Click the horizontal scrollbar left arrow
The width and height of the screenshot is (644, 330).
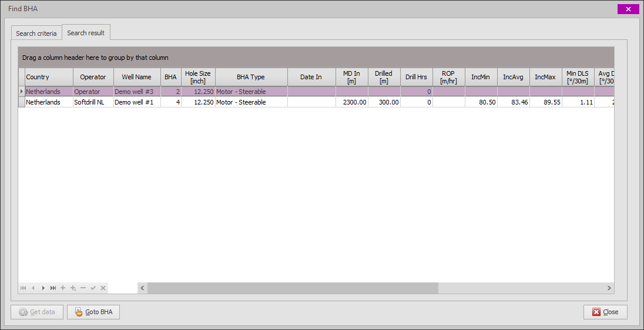coord(142,288)
